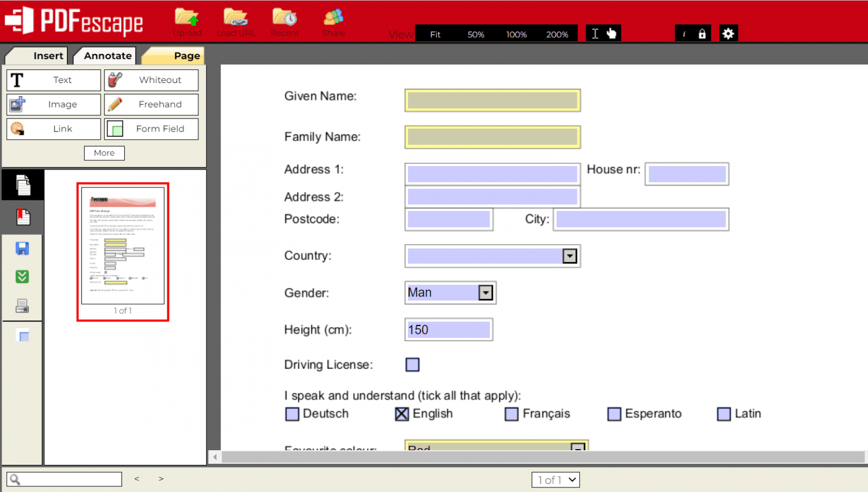This screenshot has width=868, height=492.
Task: Check the Deutsch language checkbox
Action: (x=292, y=414)
